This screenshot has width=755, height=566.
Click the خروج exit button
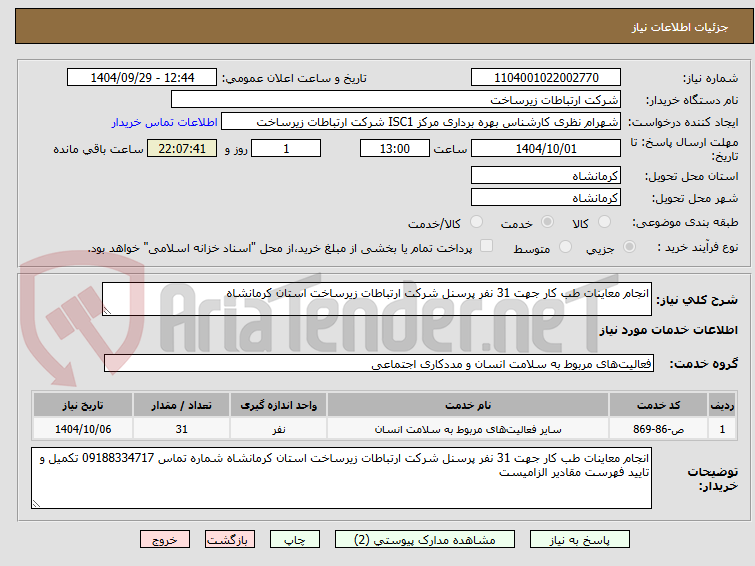click(165, 540)
